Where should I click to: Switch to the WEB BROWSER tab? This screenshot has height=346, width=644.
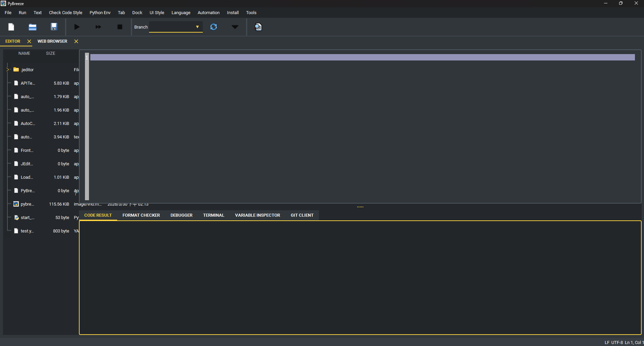tap(52, 41)
